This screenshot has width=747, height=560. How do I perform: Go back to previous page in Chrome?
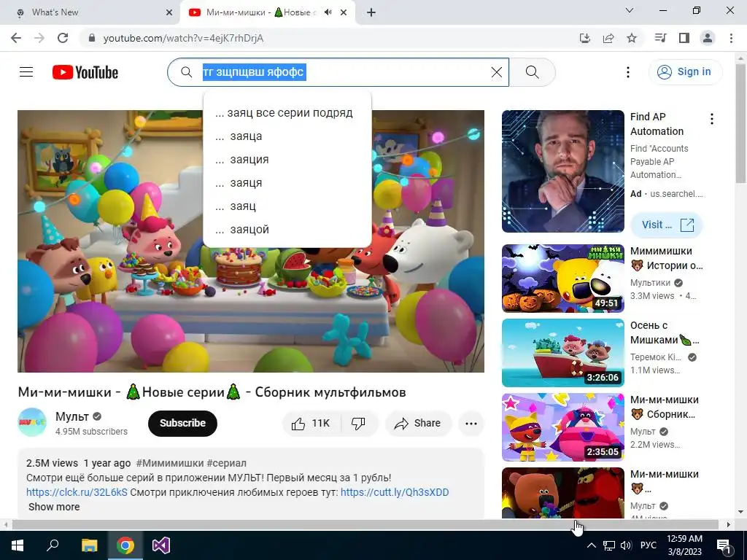pyautogui.click(x=16, y=38)
